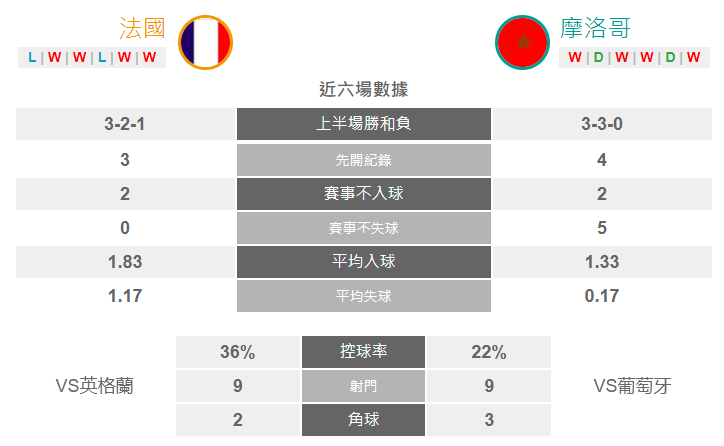Click France's 3-2-1 half-time record
The height and width of the screenshot is (446, 724).
coord(125,124)
